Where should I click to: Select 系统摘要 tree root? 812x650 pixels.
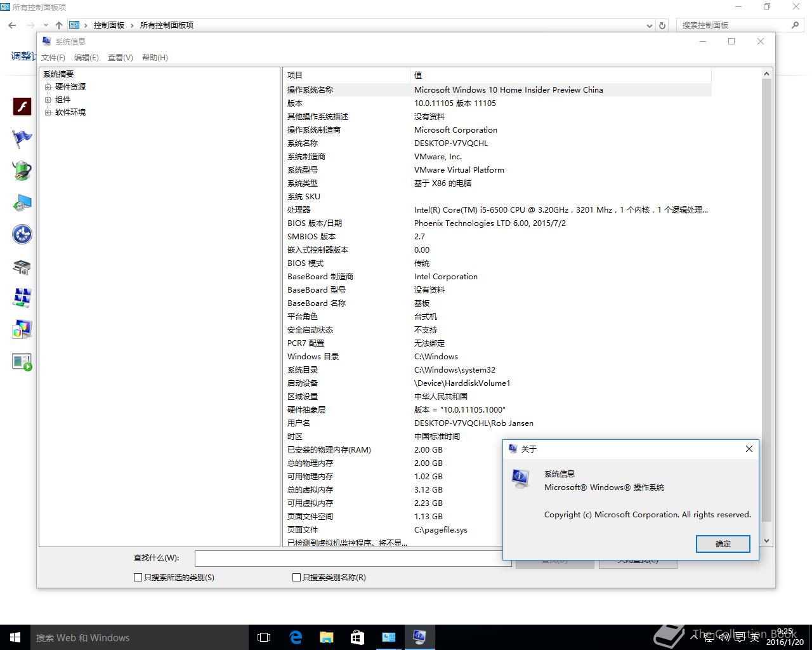pyautogui.click(x=58, y=74)
